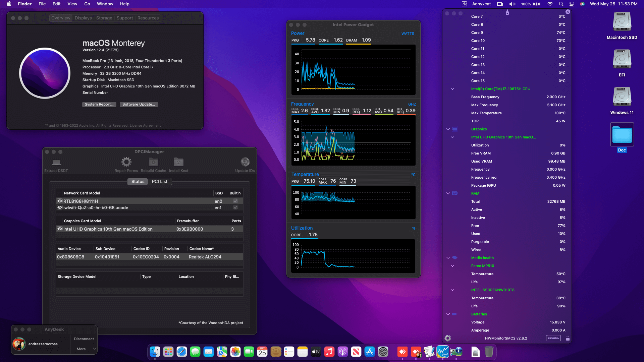Click the Install Kext icon
The image size is (644, 362).
(x=178, y=162)
